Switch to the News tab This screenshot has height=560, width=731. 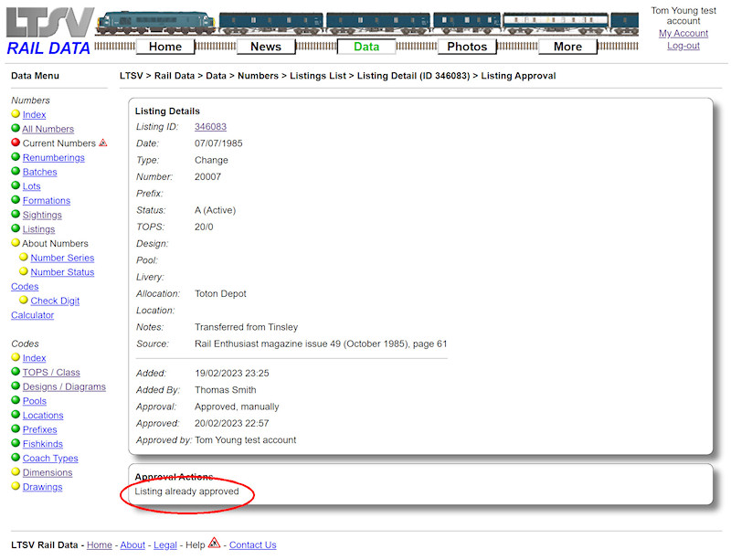point(265,46)
